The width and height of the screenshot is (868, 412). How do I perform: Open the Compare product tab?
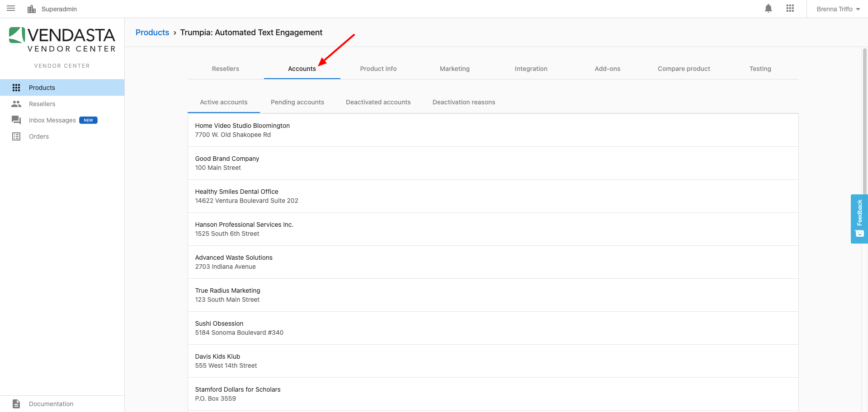pos(684,69)
